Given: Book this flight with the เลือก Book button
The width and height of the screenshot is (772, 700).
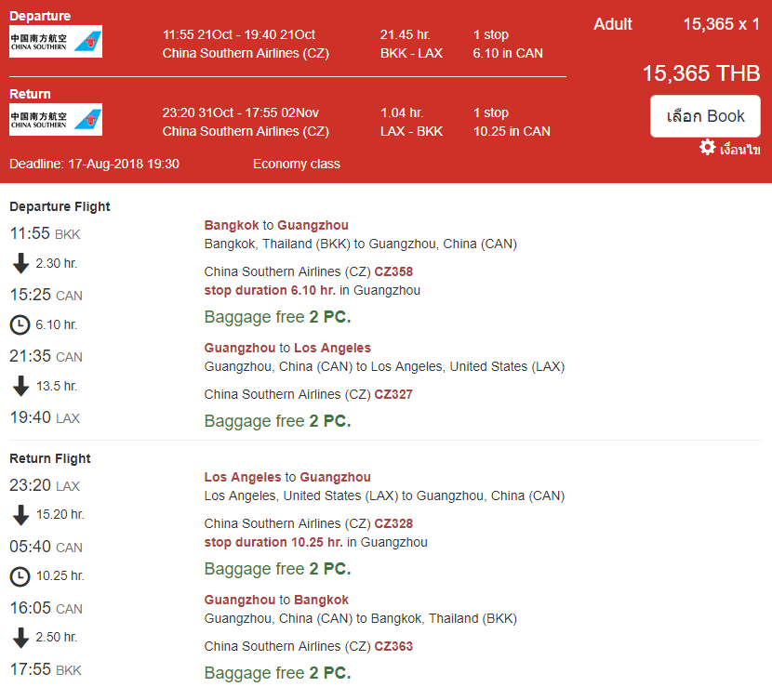Looking at the screenshot, I should click(x=705, y=116).
